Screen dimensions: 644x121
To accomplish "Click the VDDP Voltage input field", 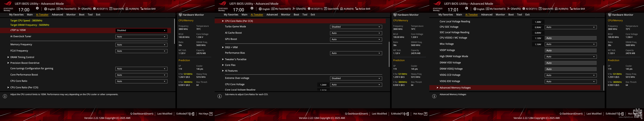I will [571, 51].
